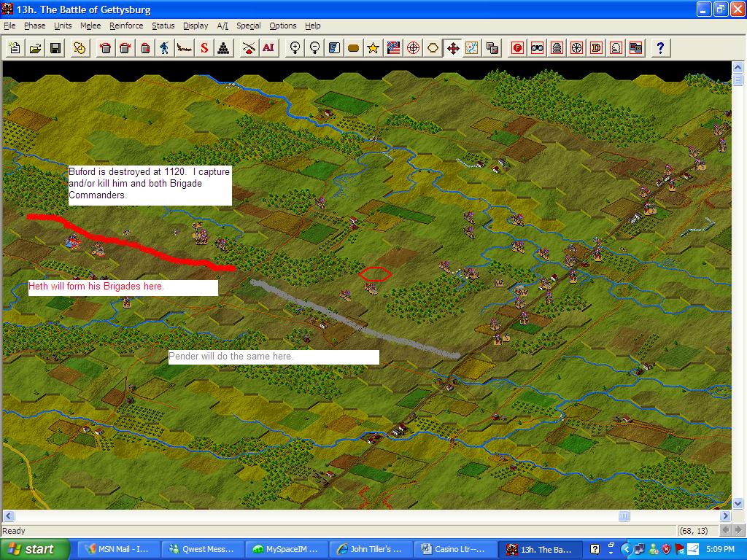Click the cannonball pyramid icon
Screen dimensions: 747x560
(224, 48)
